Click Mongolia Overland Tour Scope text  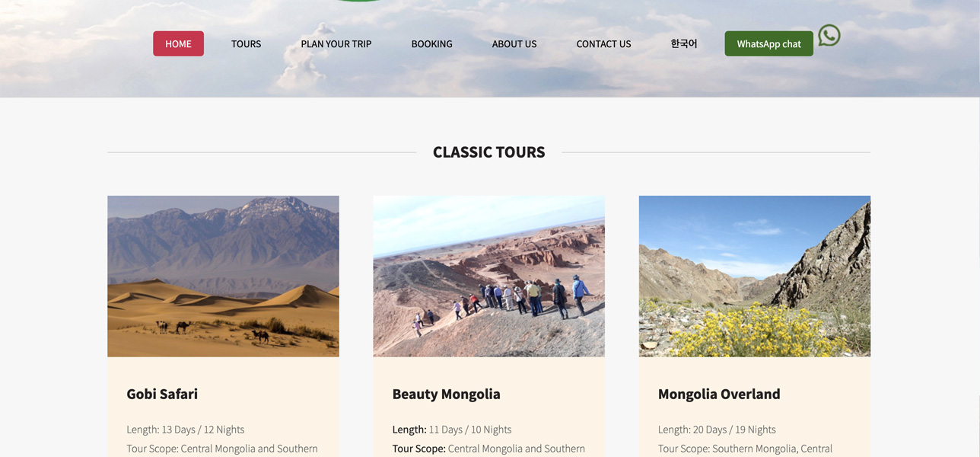pos(745,449)
